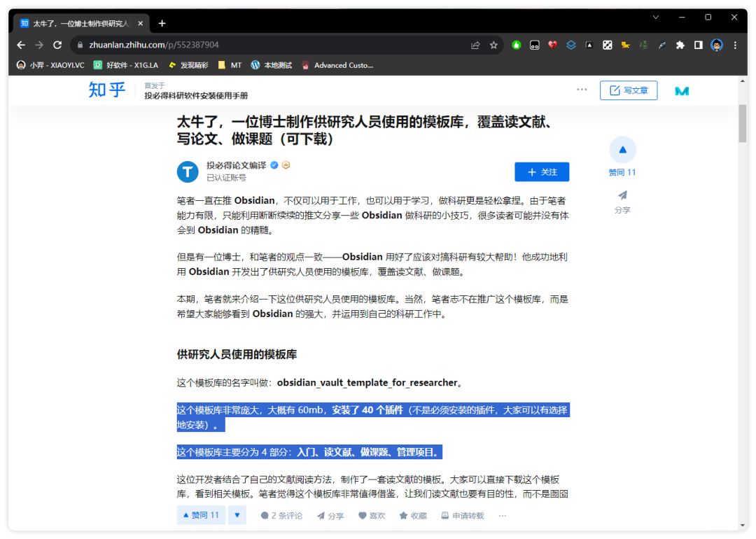Go back using browser back arrow
Screen dimensions: 756x539
pyautogui.click(x=21, y=45)
